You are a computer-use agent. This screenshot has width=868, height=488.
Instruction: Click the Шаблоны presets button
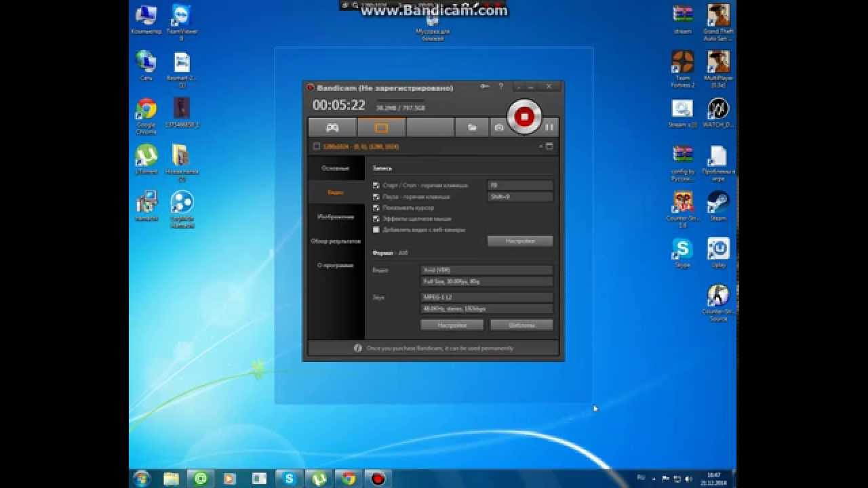(x=521, y=325)
